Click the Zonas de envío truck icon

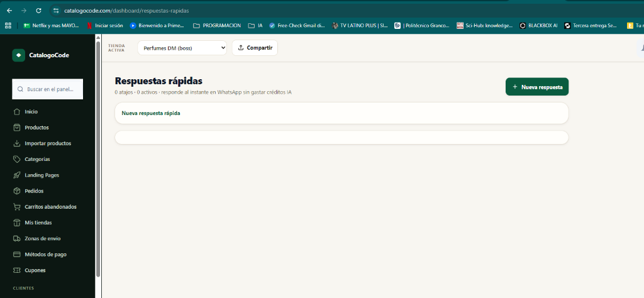click(x=17, y=238)
